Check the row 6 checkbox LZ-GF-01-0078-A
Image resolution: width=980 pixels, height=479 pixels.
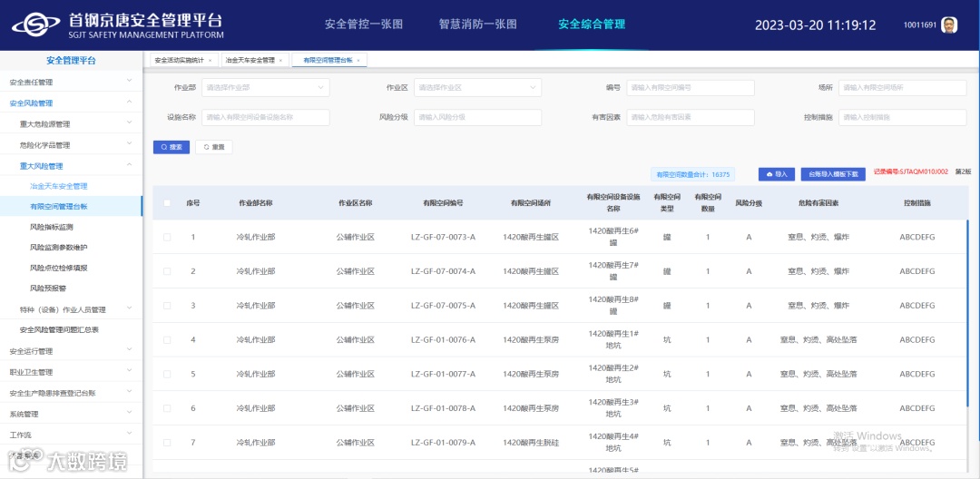pos(167,408)
